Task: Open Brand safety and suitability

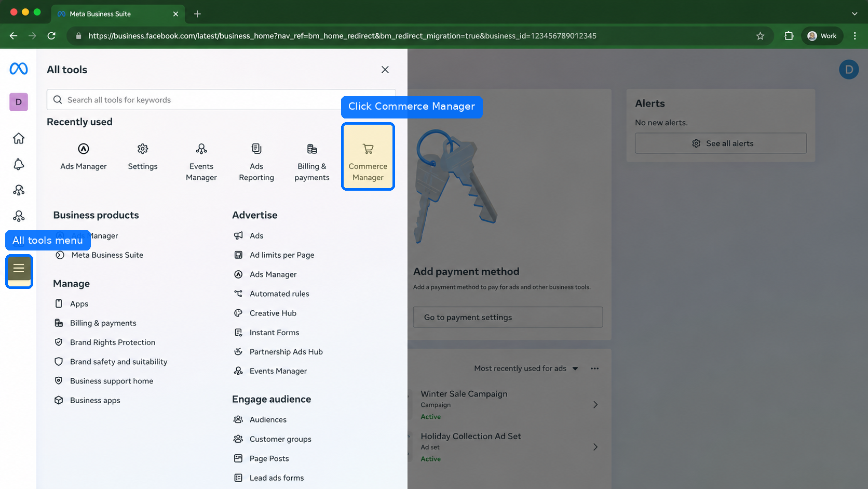Action: tap(111, 362)
